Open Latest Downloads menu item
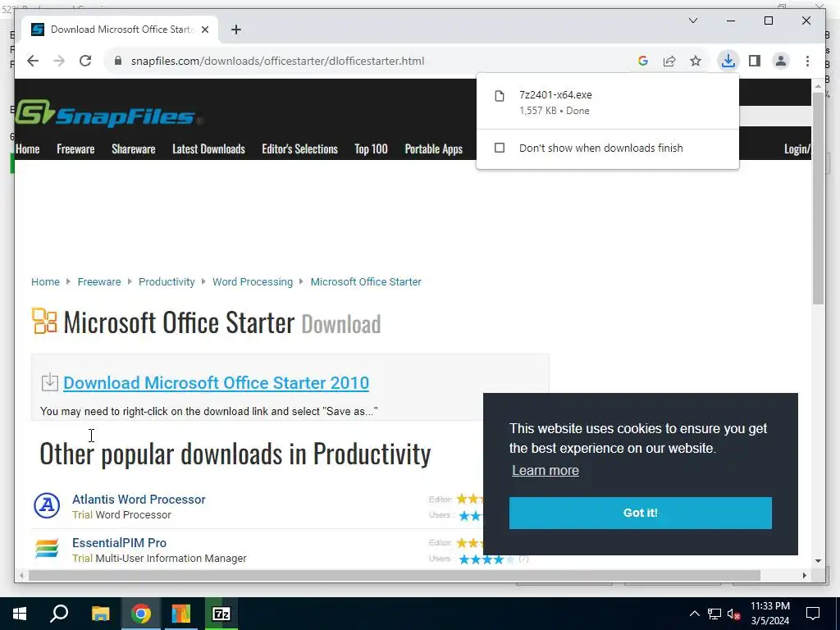This screenshot has width=840, height=630. (x=208, y=149)
